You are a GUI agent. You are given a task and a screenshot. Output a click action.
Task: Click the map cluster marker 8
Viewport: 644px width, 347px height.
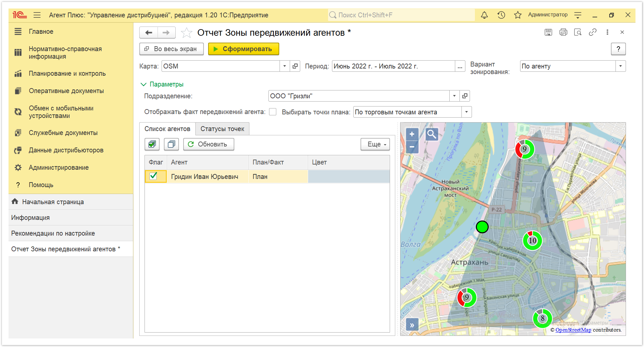pyautogui.click(x=542, y=318)
